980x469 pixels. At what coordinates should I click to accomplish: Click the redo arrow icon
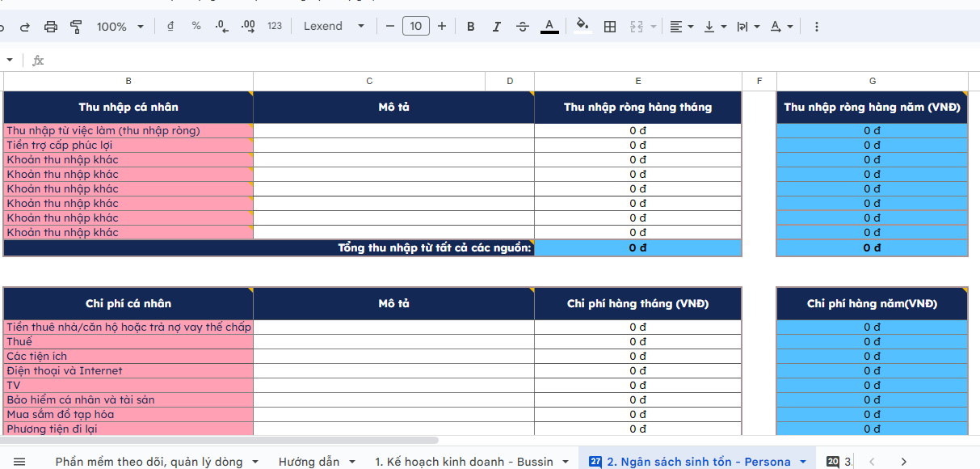[x=24, y=27]
